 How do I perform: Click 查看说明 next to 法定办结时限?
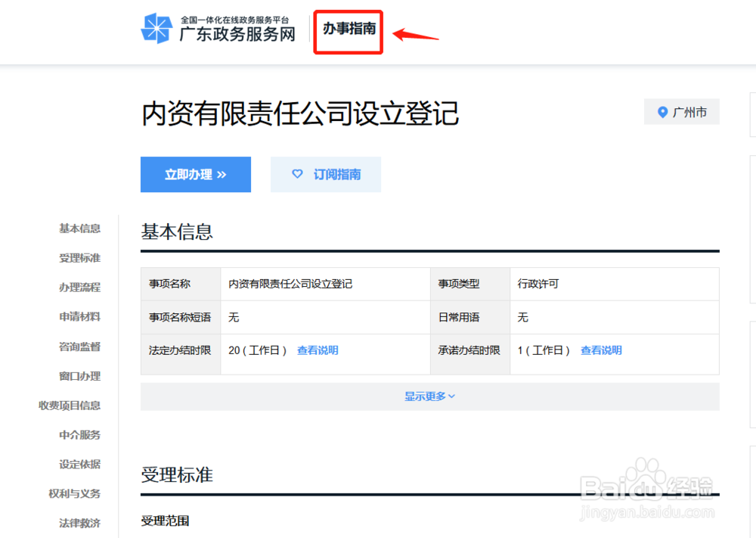[317, 350]
